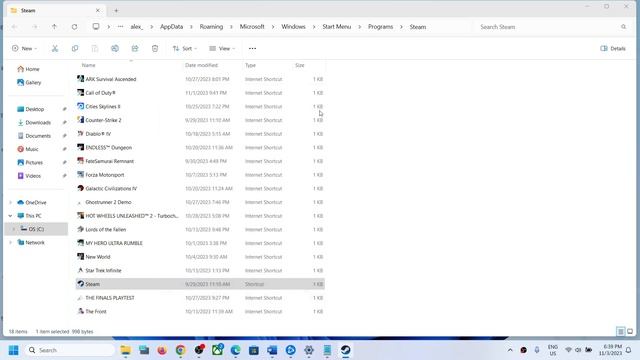Open Gallery in navigation pane
The width and height of the screenshot is (640, 360).
[29, 82]
